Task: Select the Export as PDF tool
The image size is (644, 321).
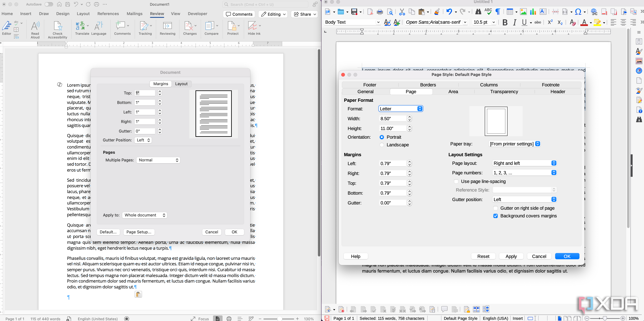Action: tap(370, 12)
